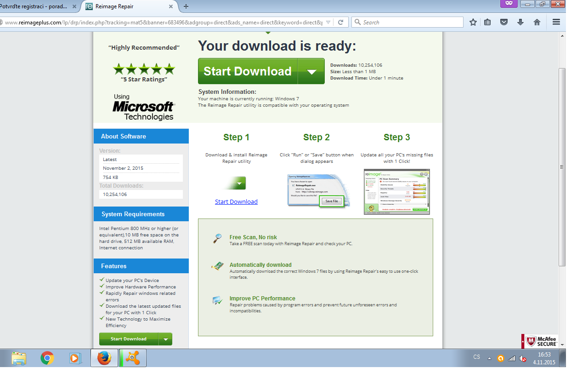This screenshot has width=588, height=368.
Task: Click the monitor icon beside Improve PC Performance
Action: coord(217,300)
